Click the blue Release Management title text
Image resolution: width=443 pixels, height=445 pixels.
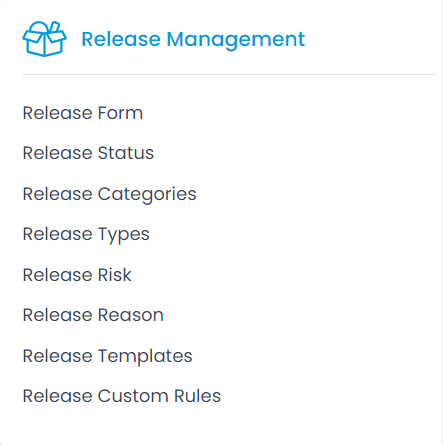[193, 39]
